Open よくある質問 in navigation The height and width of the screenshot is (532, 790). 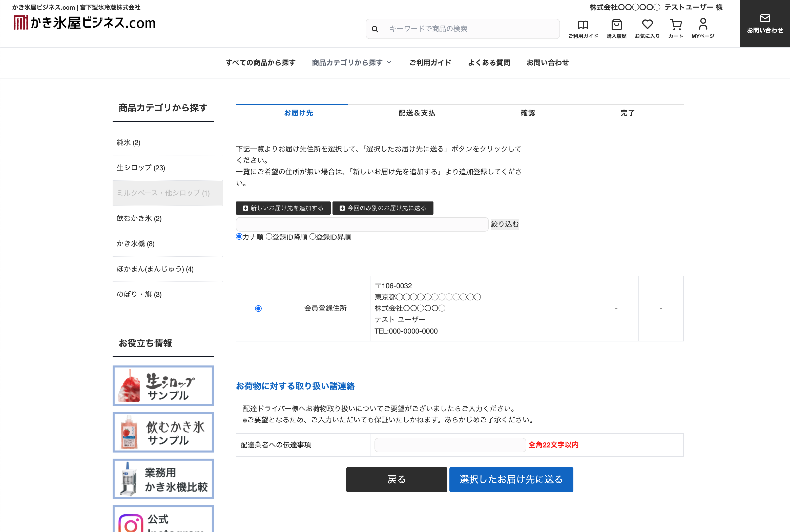pos(489,63)
